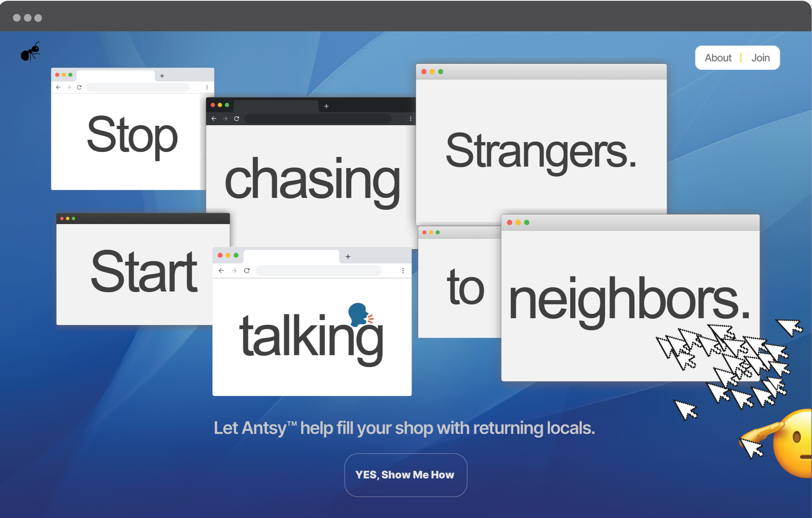The width and height of the screenshot is (812, 518).
Task: Click forward arrow in the talking window
Action: coord(234,270)
